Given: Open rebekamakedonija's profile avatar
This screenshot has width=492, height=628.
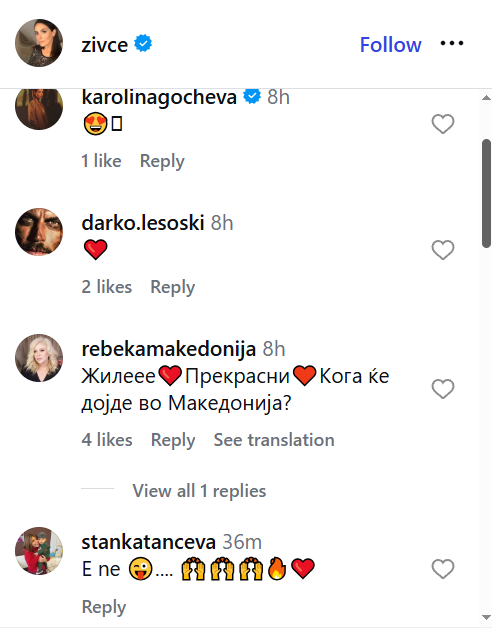Looking at the screenshot, I should [x=39, y=358].
